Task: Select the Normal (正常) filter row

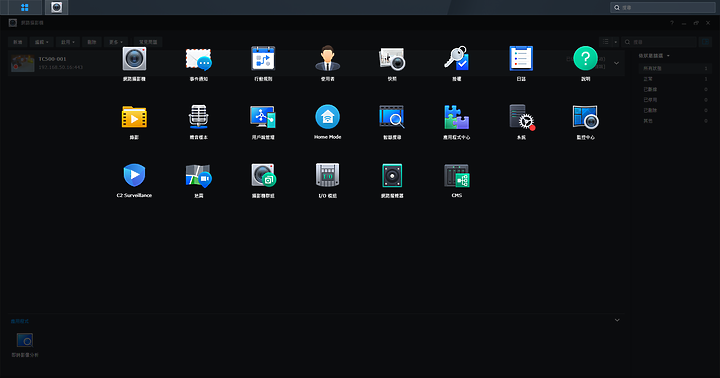Action: point(675,79)
